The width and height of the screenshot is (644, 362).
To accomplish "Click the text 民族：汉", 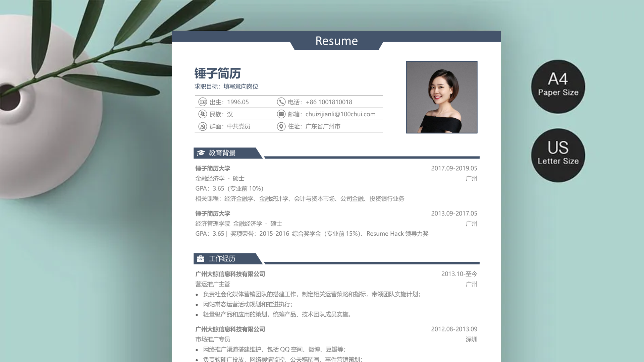I will (221, 114).
